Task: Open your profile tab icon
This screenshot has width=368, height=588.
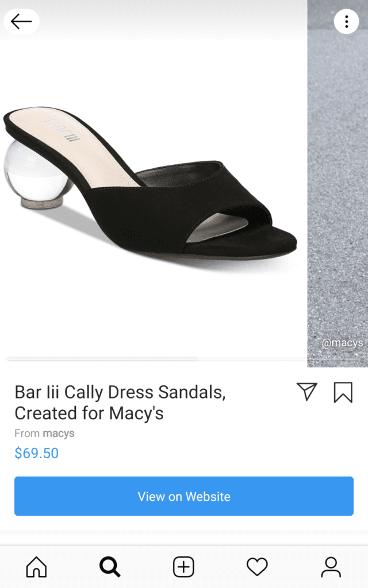Action: click(x=331, y=567)
